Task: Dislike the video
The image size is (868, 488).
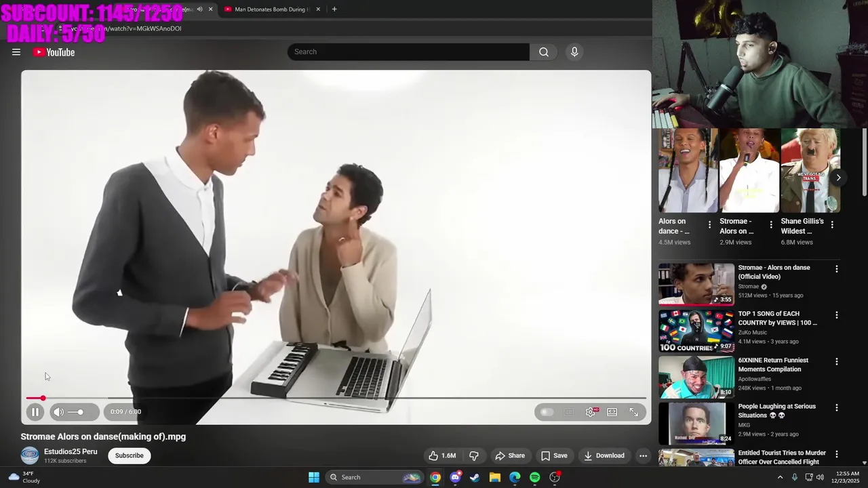Action: tap(474, 455)
